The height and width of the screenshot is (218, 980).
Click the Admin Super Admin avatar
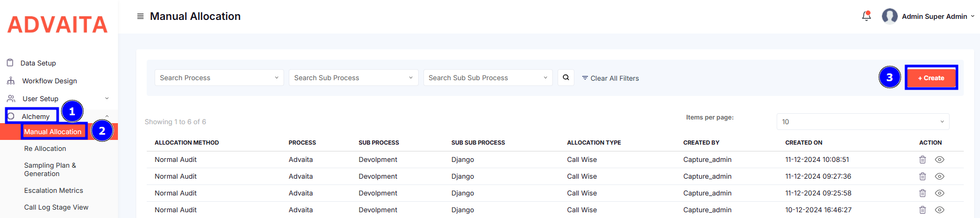(889, 16)
